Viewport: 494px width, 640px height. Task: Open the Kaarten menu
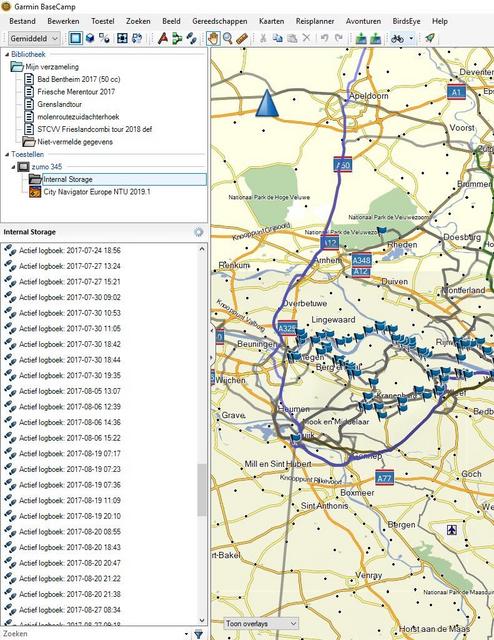[x=271, y=21]
